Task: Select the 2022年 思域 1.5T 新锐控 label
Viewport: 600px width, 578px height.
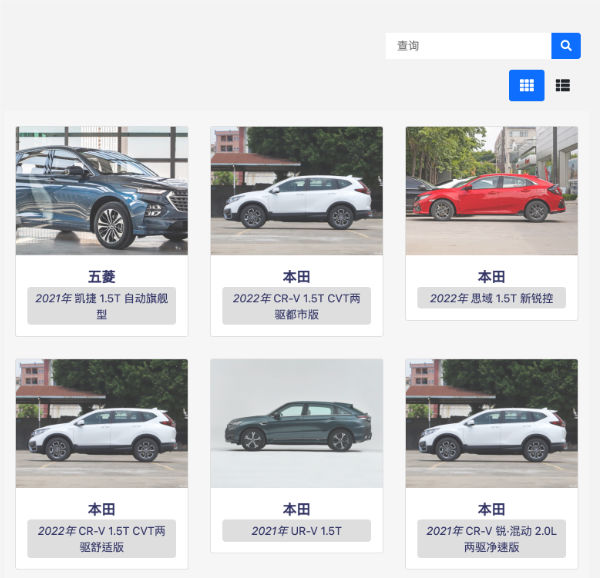Action: pos(492,298)
